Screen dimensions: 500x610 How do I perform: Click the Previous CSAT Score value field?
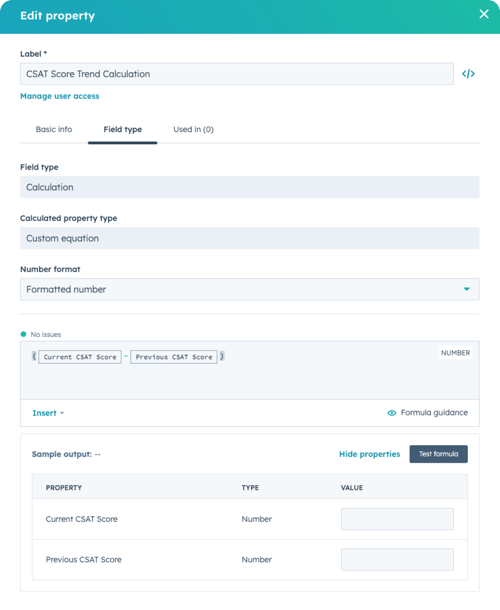coord(397,559)
